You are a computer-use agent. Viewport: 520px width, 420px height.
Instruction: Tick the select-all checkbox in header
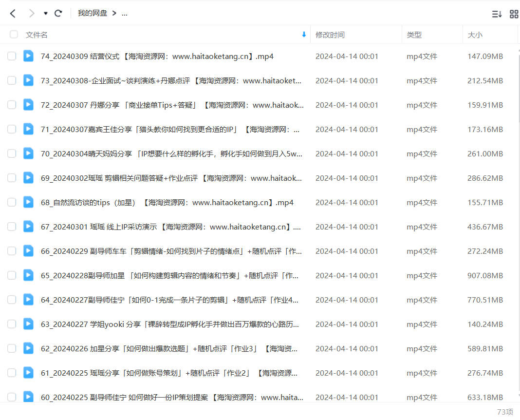[x=14, y=35]
